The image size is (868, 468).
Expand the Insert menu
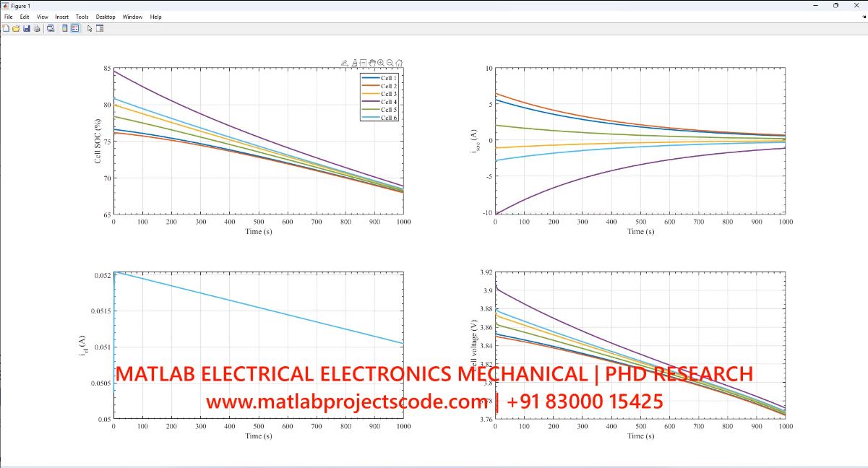62,17
